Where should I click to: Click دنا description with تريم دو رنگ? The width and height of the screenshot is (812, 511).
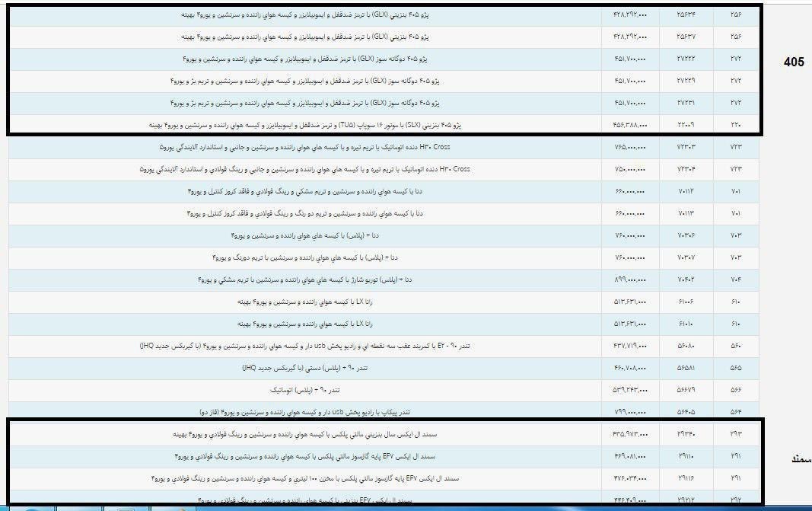[305, 213]
